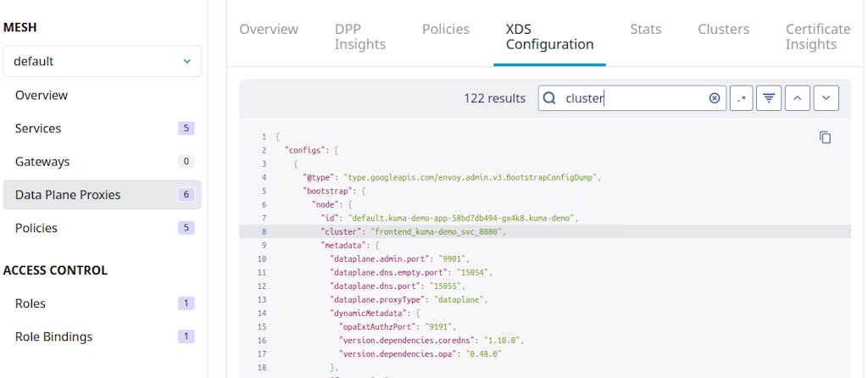Jump to next search match
The height and width of the screenshot is (378, 868).
click(826, 98)
